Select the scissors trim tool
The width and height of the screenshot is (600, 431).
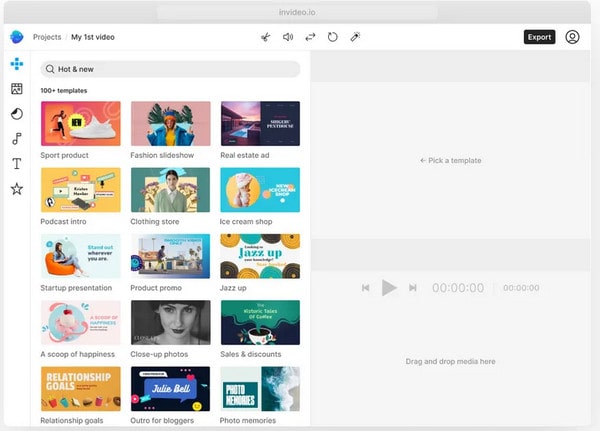coord(266,37)
